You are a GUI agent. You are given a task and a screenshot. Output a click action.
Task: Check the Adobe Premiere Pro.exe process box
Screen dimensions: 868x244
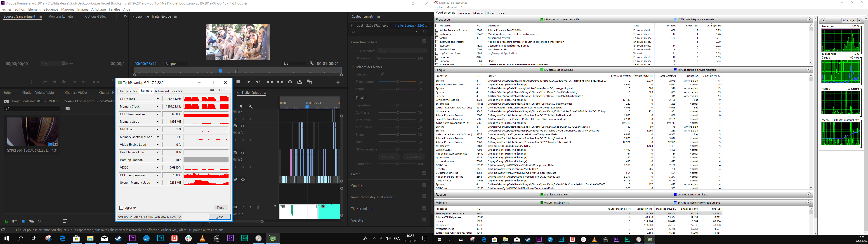[437, 30]
